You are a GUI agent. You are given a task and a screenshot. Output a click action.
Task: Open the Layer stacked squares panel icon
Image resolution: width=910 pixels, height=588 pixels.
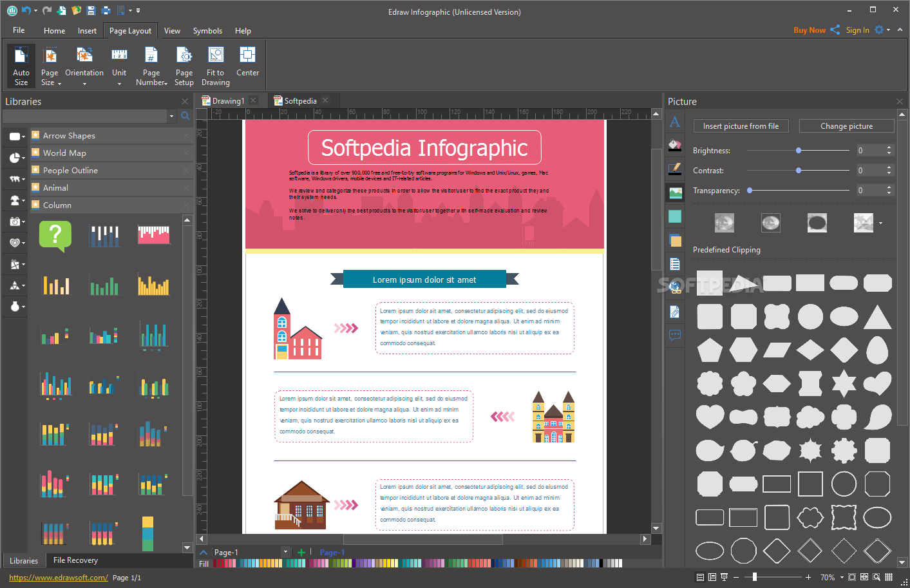[675, 240]
